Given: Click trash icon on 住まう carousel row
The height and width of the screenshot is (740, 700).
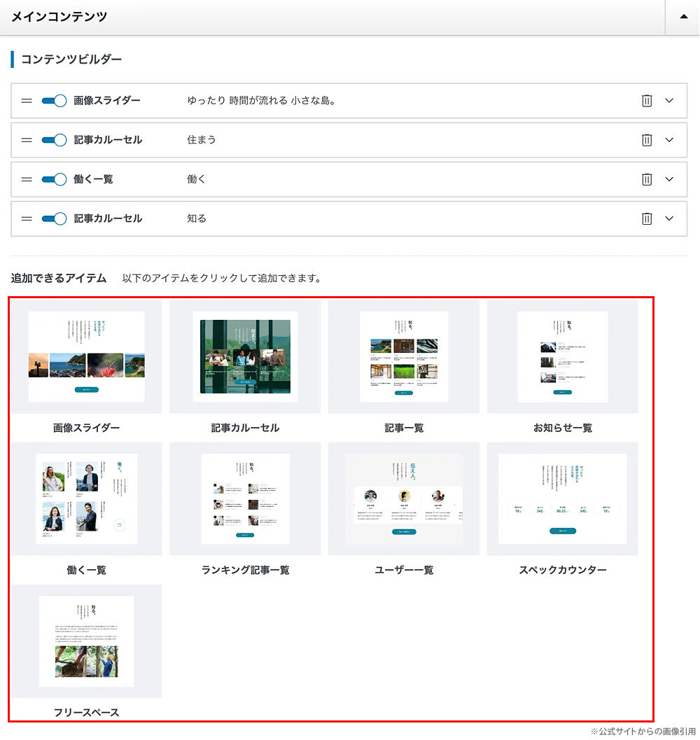Looking at the screenshot, I should (x=647, y=140).
